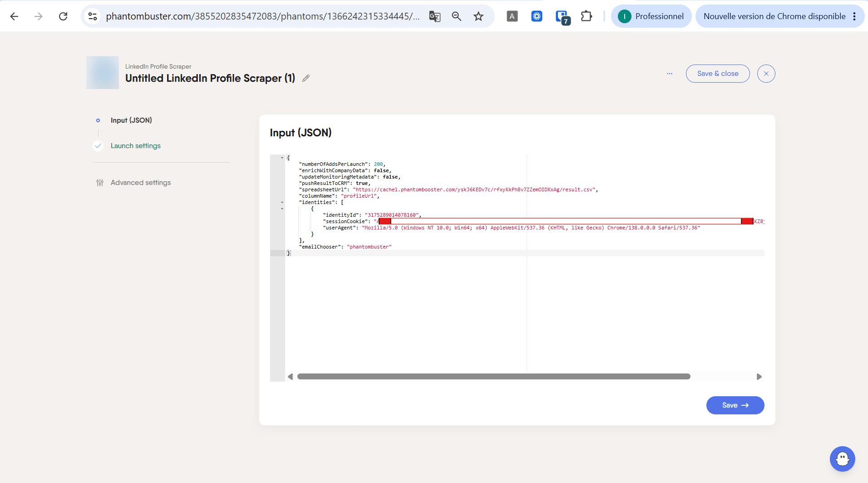Click the numberOfAddsPerLaunch value 200
This screenshot has width=868, height=483.
pyautogui.click(x=378, y=164)
